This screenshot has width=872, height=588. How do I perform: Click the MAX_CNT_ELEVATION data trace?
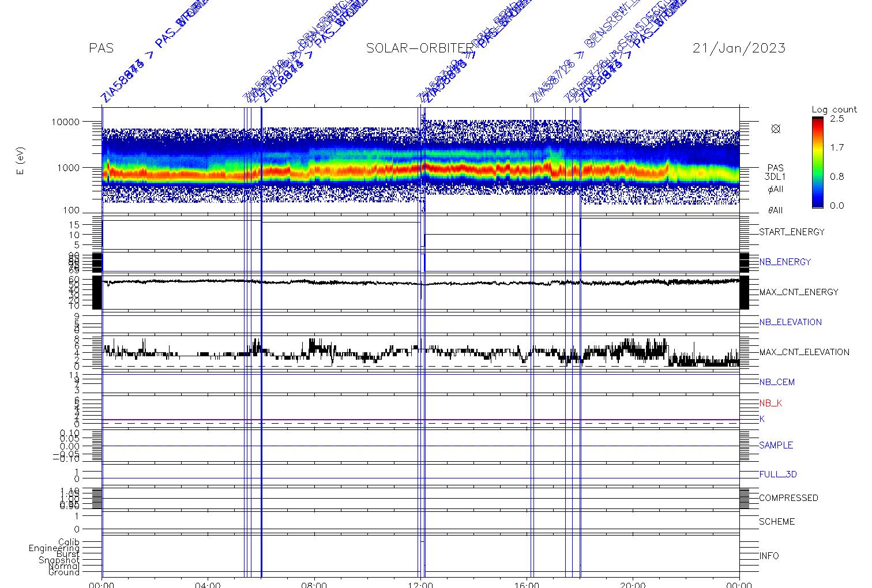[420, 352]
